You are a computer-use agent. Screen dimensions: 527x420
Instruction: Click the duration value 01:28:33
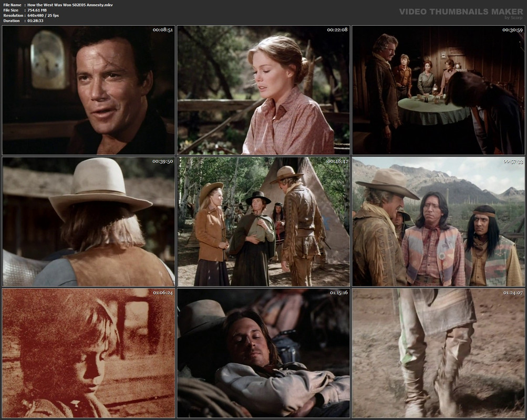pos(35,21)
